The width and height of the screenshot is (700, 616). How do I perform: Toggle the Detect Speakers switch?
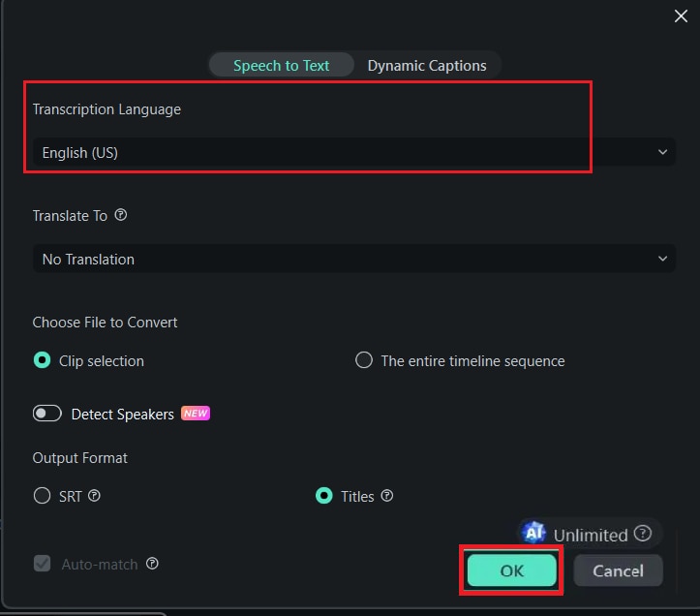(47, 414)
